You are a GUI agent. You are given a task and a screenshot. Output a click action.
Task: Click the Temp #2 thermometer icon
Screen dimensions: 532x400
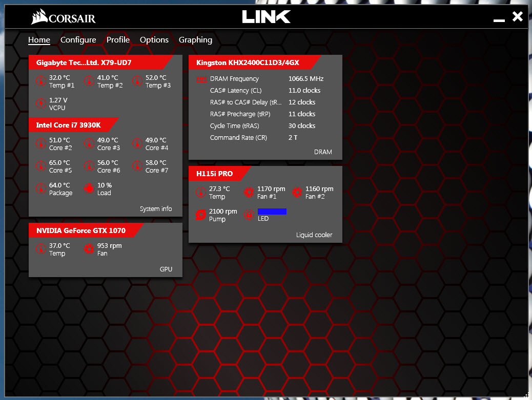pyautogui.click(x=89, y=81)
